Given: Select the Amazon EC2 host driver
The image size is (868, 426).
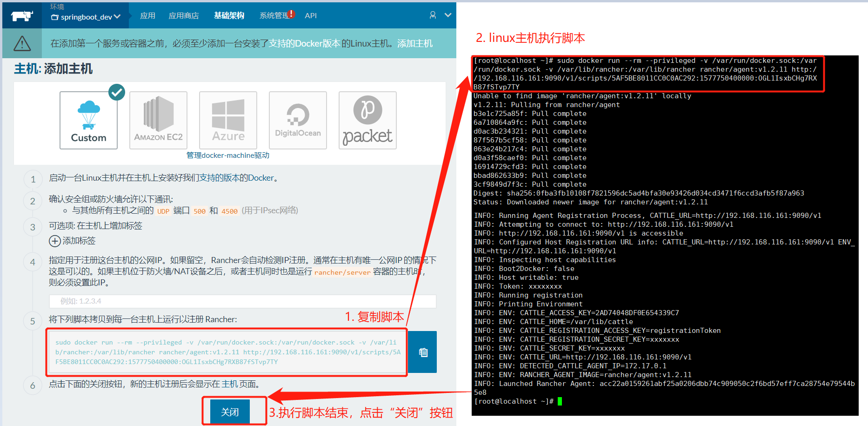Looking at the screenshot, I should [x=159, y=121].
